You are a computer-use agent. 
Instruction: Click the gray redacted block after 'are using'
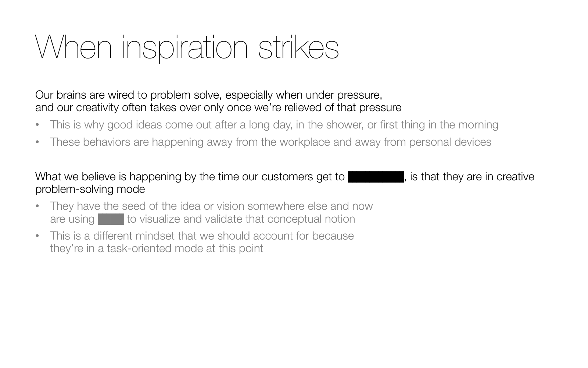point(111,219)
